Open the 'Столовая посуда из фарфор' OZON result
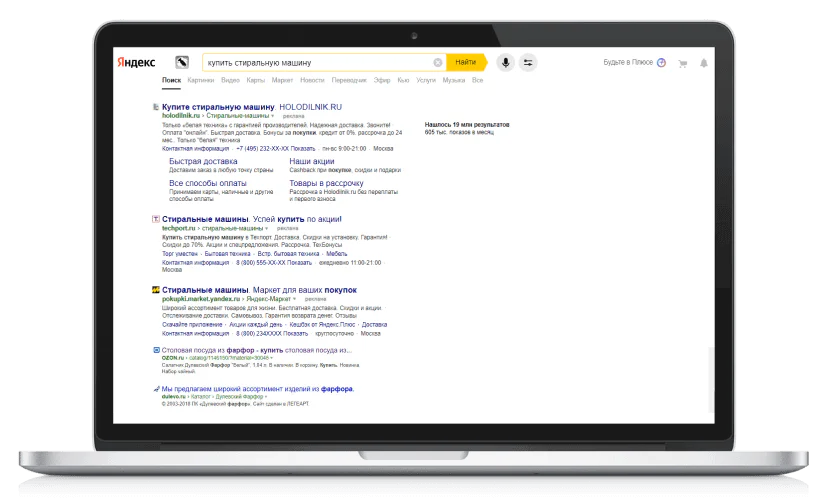The image size is (828, 504). [x=257, y=350]
